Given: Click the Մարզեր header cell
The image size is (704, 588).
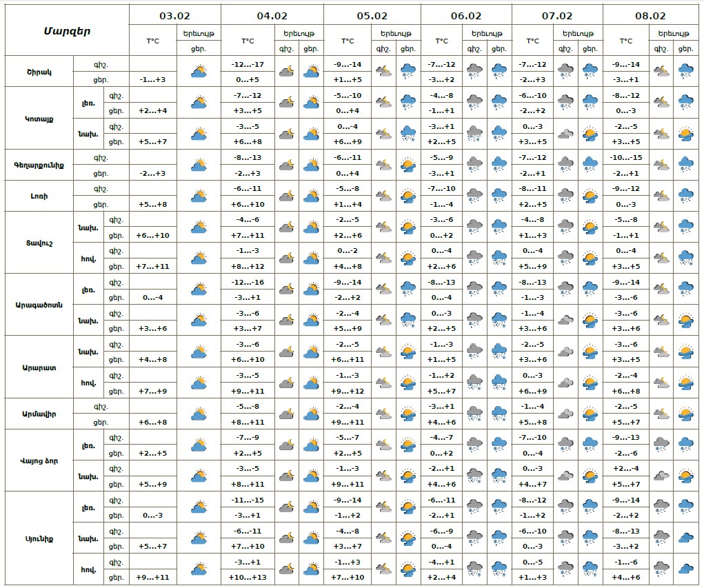Looking at the screenshot, I should click(x=66, y=30).
